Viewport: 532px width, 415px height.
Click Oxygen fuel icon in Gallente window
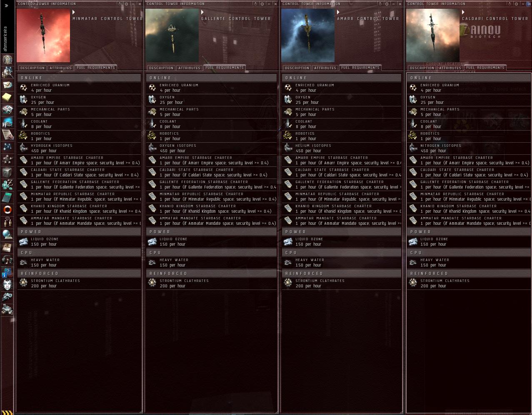click(x=152, y=100)
